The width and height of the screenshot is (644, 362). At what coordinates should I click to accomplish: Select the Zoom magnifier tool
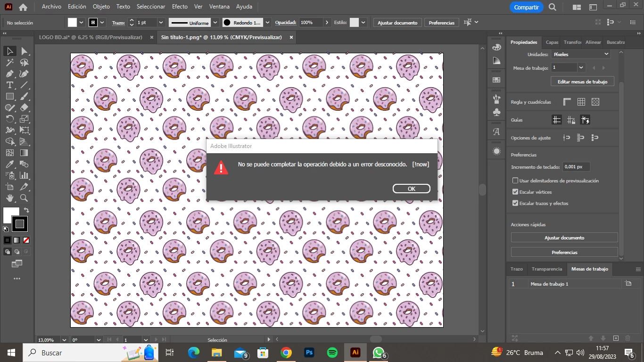[x=24, y=198]
